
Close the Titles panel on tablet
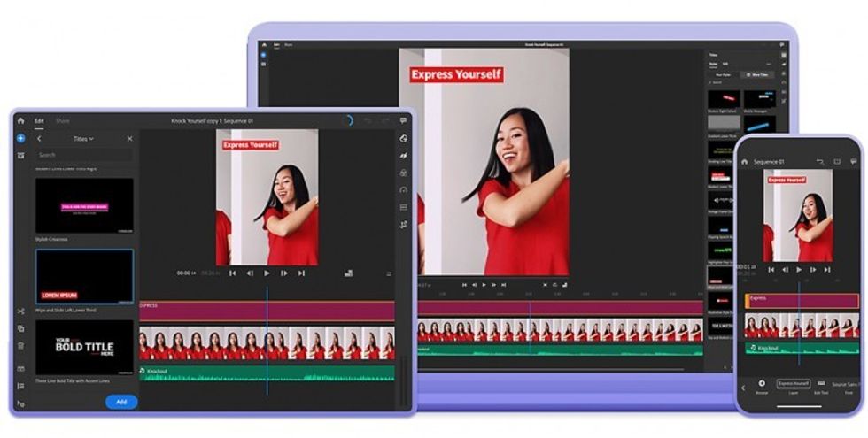tap(129, 139)
